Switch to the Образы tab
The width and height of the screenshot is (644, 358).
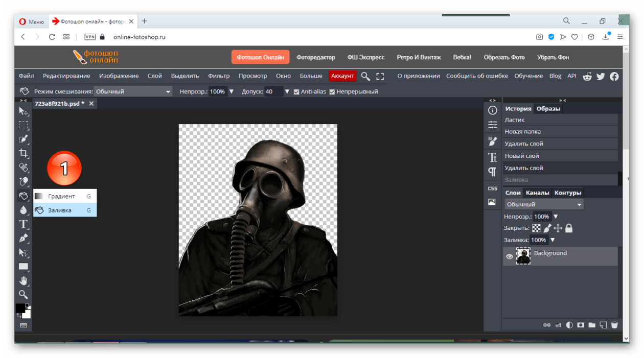pyautogui.click(x=548, y=108)
